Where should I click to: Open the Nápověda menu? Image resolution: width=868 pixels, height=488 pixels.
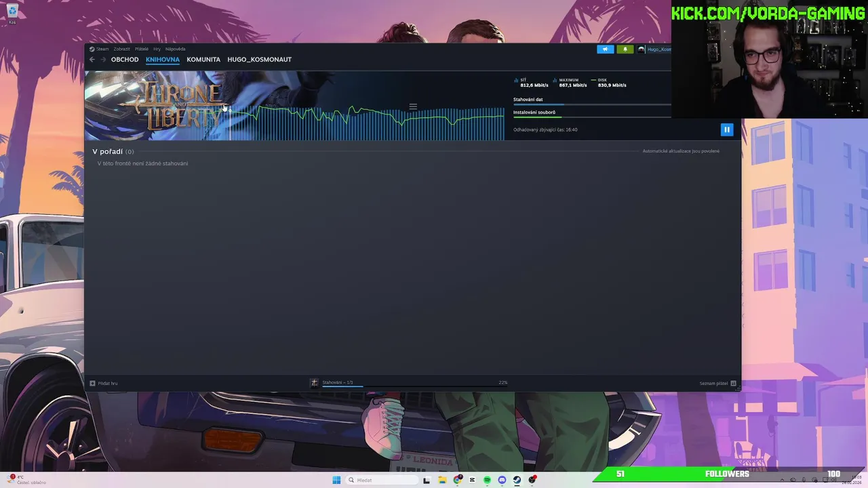tap(176, 49)
